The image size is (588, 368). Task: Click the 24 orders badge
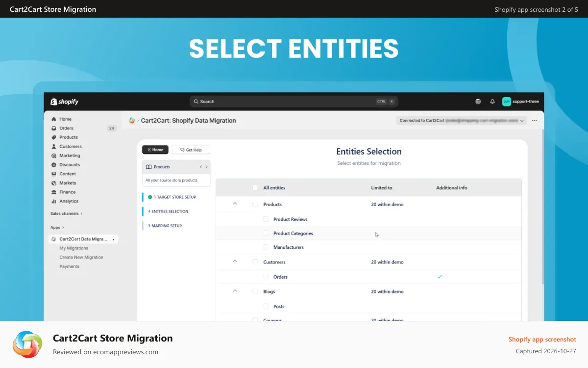click(x=112, y=128)
